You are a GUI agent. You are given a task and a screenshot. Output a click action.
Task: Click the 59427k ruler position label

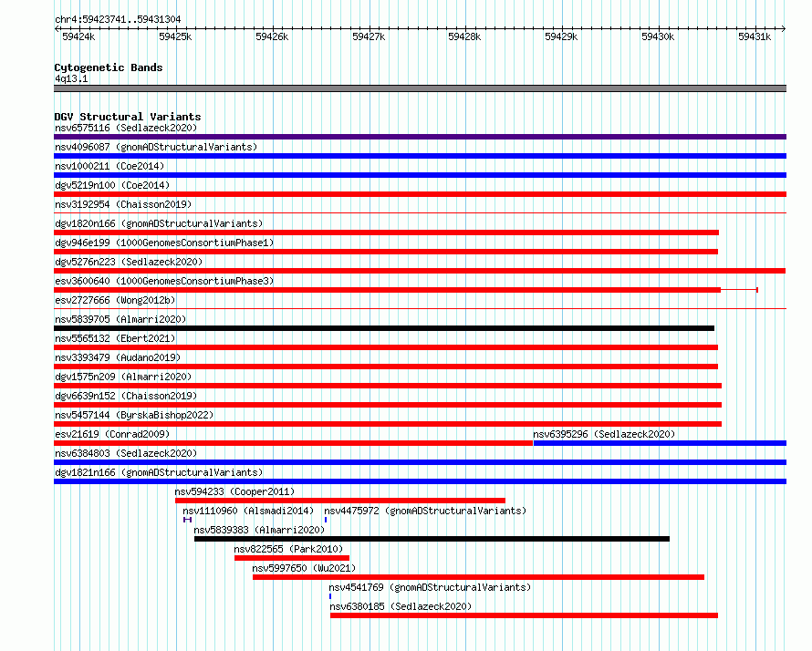coord(369,36)
